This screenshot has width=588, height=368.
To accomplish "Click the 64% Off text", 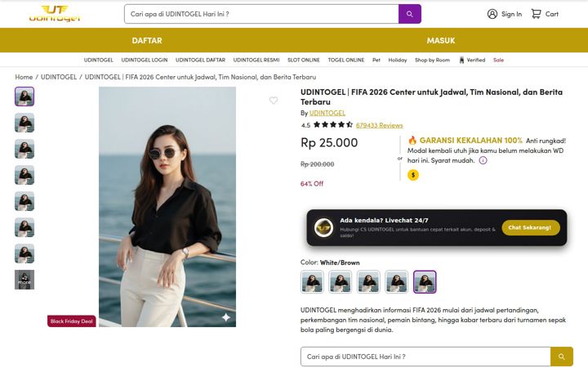I will 312,184.
